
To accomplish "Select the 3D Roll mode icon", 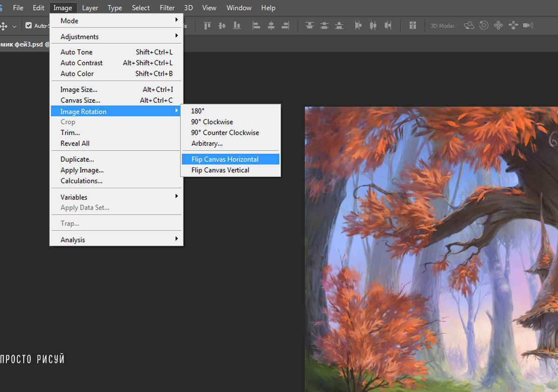I will [x=484, y=26].
